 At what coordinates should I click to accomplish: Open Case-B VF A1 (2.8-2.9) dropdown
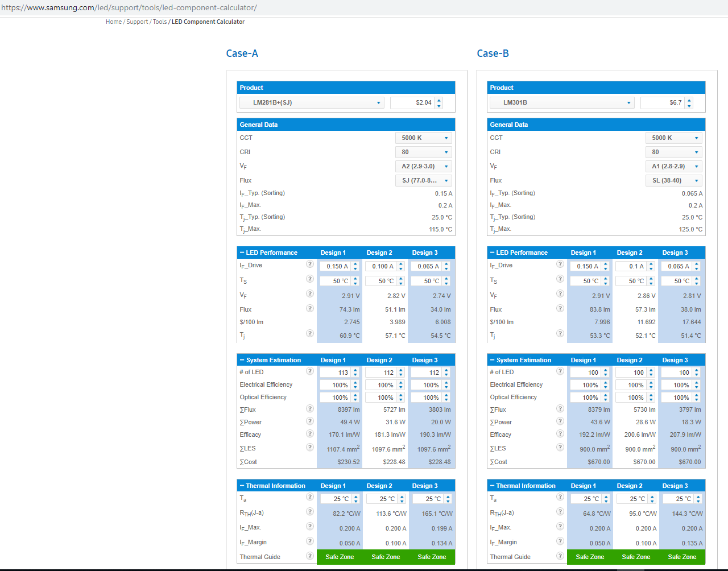point(674,167)
